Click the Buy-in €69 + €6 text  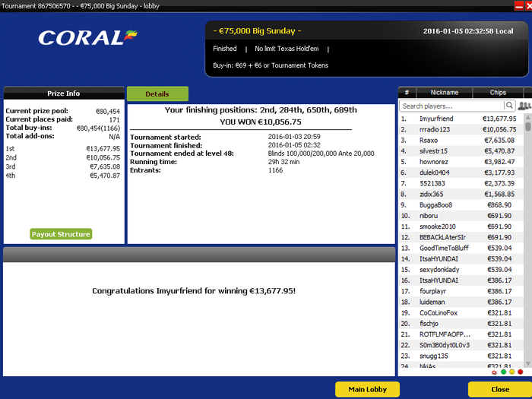point(271,65)
